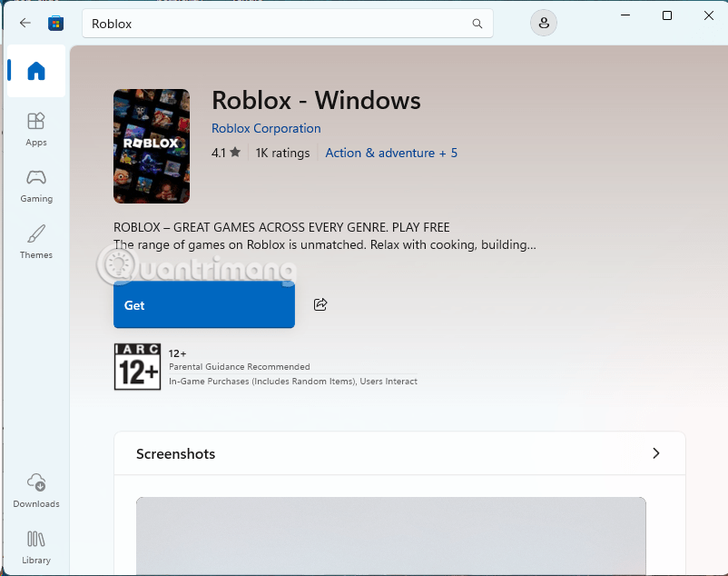Click the Screenshots heading
Screen dimensions: 728x576
(x=175, y=454)
